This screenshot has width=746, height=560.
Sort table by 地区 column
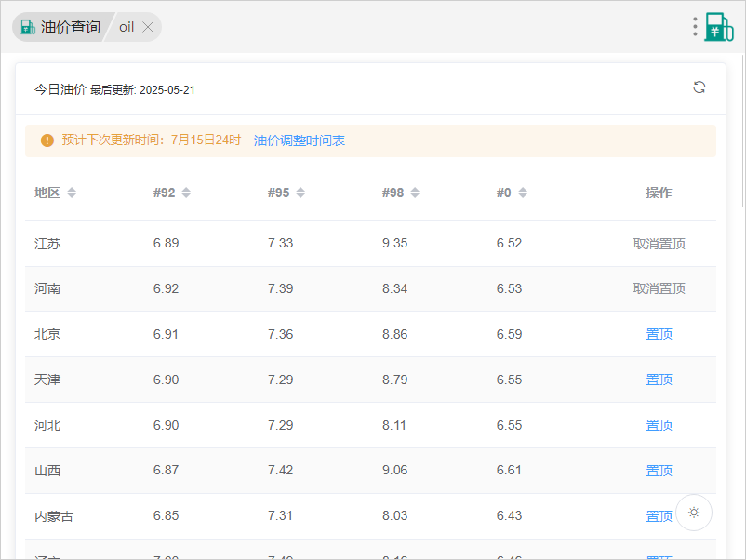(x=72, y=193)
